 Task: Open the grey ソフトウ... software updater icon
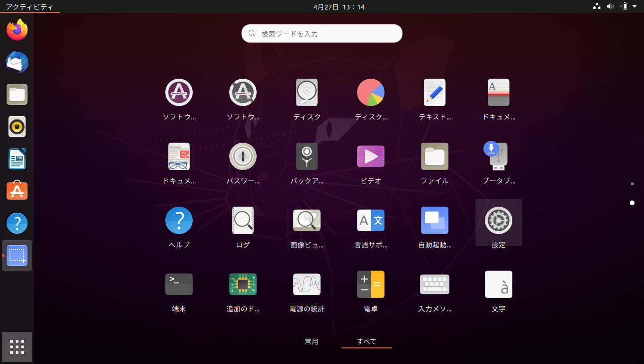243,92
